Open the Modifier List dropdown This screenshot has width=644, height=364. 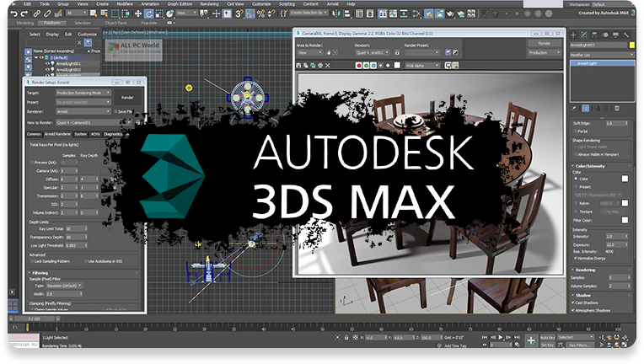tap(602, 55)
